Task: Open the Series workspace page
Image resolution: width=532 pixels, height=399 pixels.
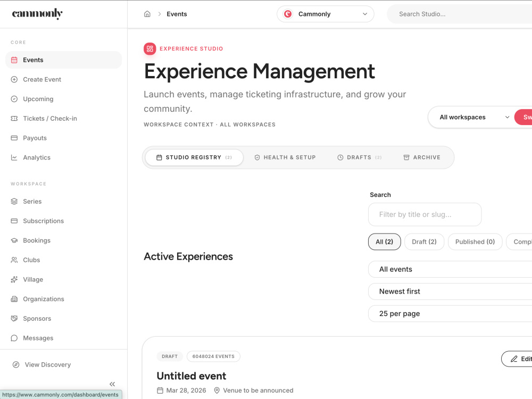Action: pos(63,202)
